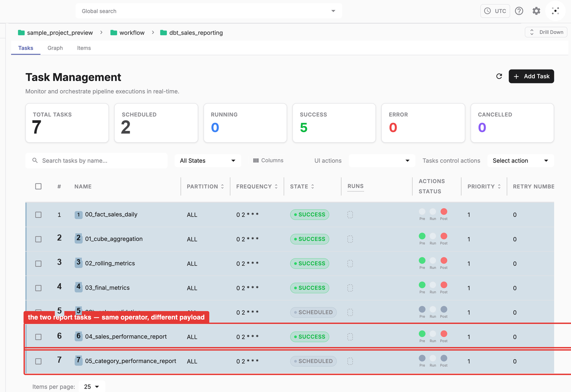The image size is (571, 392).
Task: Click the workflow folder icon in breadcrumb
Action: click(113, 33)
